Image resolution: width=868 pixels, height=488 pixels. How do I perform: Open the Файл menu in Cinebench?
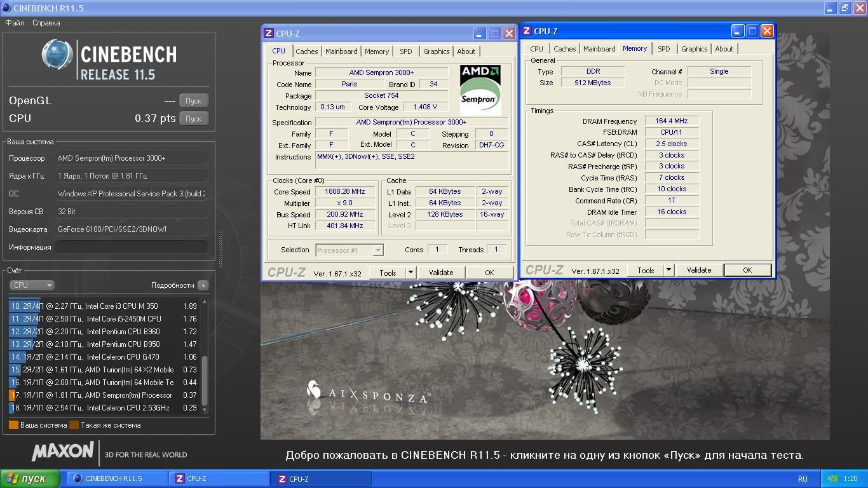[15, 23]
